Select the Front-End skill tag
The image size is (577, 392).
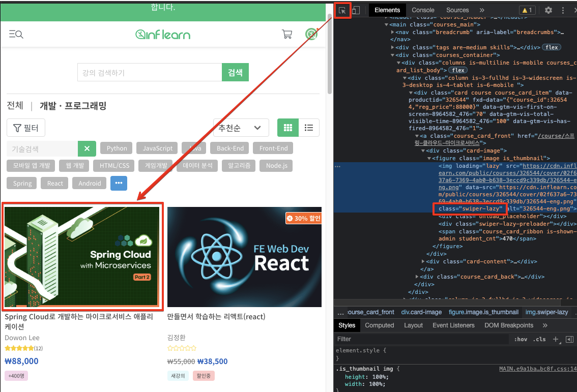pos(273,148)
